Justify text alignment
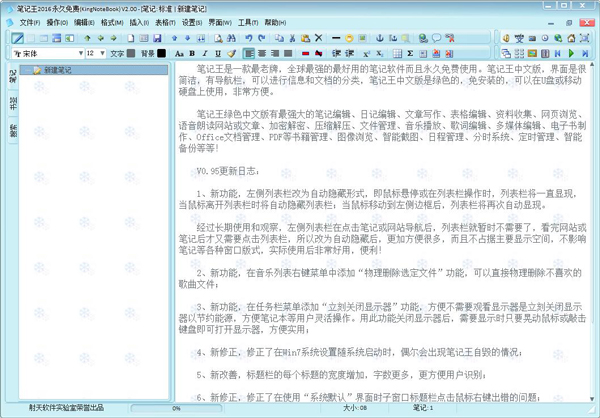Image resolution: width=600 pixels, height=418 pixels. pyautogui.click(x=288, y=54)
